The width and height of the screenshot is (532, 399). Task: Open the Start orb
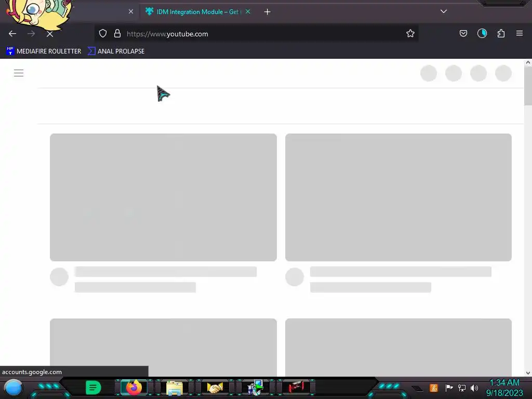click(14, 389)
